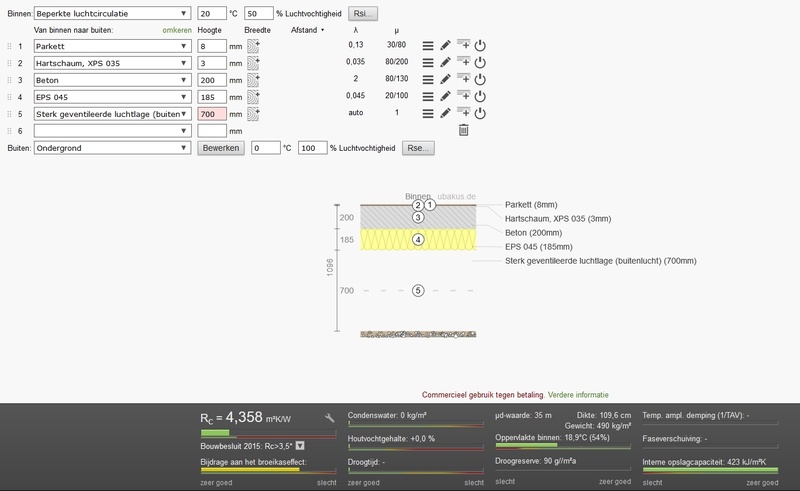Grab the drag handle of layer 5
The height and width of the screenshot is (491, 800).
click(x=9, y=114)
